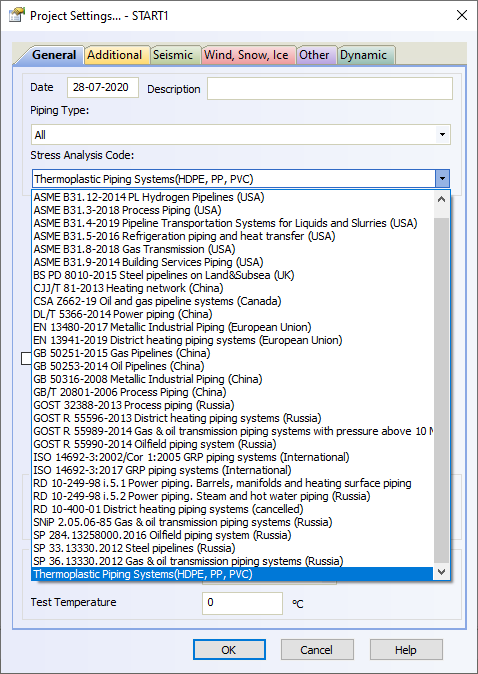
Task: Pick EN 13941-2019 District heating piping
Action: 232,340
